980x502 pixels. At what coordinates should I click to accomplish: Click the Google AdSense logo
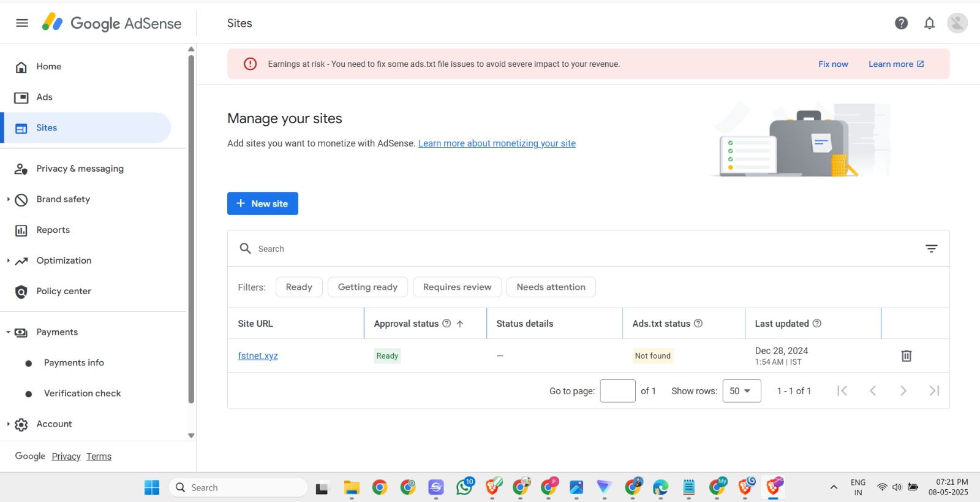(x=111, y=23)
